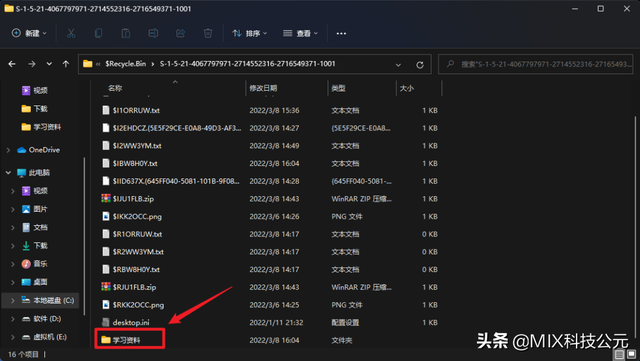Go up one folder level arrow

click(66, 64)
